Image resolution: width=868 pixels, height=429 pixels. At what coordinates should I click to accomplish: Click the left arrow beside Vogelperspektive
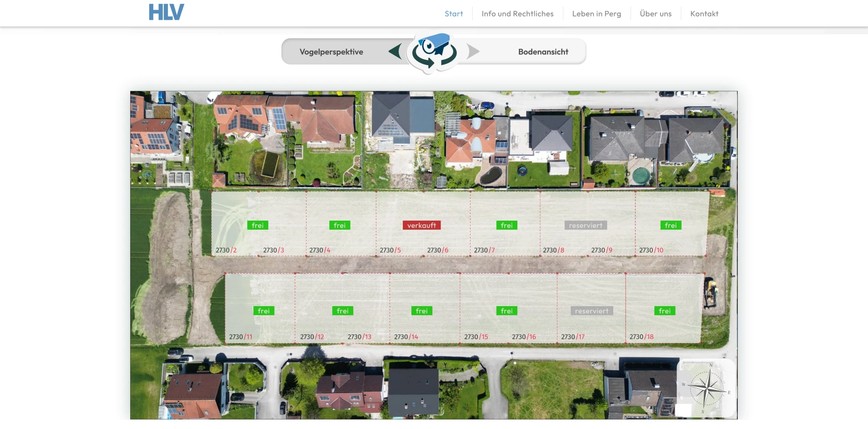tap(395, 52)
